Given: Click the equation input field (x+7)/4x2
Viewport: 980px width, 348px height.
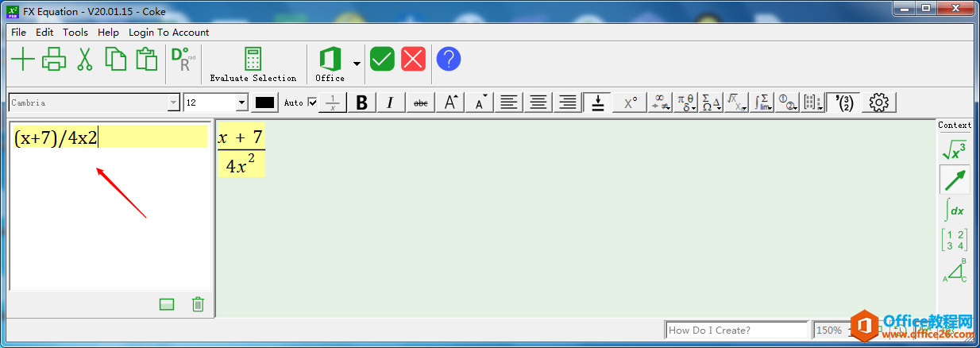Looking at the screenshot, I should (x=110, y=137).
